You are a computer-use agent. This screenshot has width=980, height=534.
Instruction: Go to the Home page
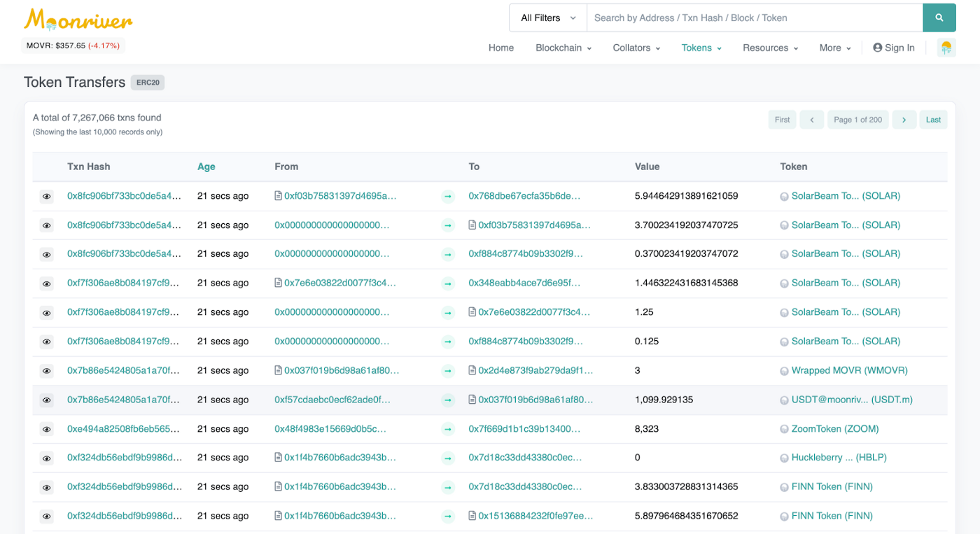[501, 48]
